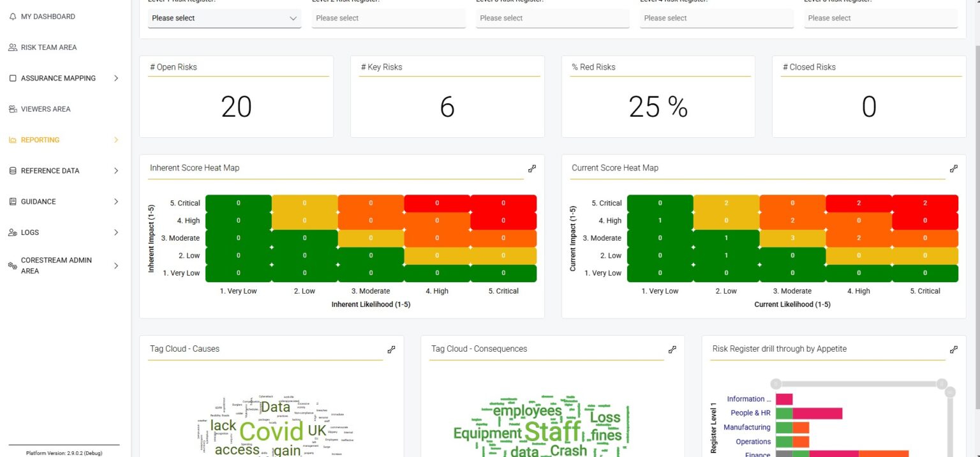
Task: Click the Reference Data database icon
Action: pos(12,170)
